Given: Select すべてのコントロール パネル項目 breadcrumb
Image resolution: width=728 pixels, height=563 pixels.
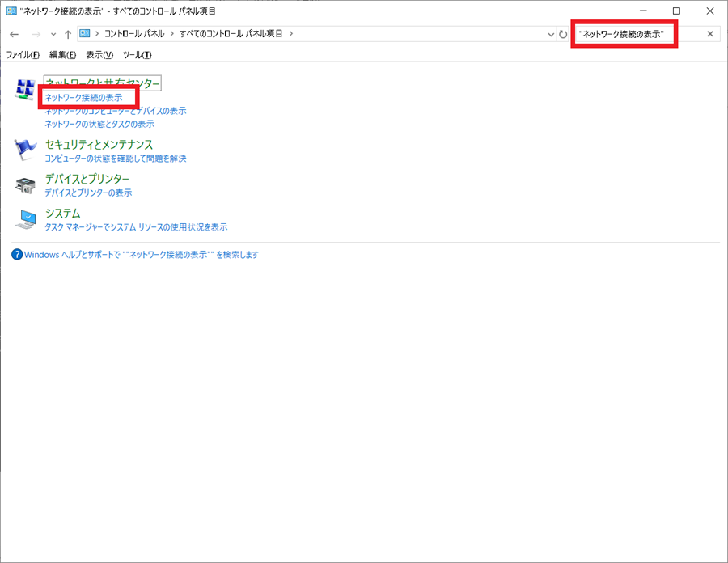Looking at the screenshot, I should [x=231, y=33].
